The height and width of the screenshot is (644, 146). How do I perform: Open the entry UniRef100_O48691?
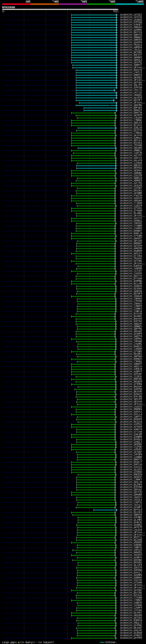tap(131, 95)
